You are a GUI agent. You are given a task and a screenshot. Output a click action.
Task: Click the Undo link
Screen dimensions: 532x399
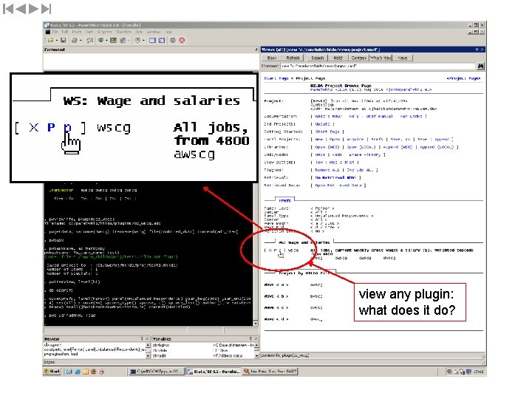(x=320, y=154)
